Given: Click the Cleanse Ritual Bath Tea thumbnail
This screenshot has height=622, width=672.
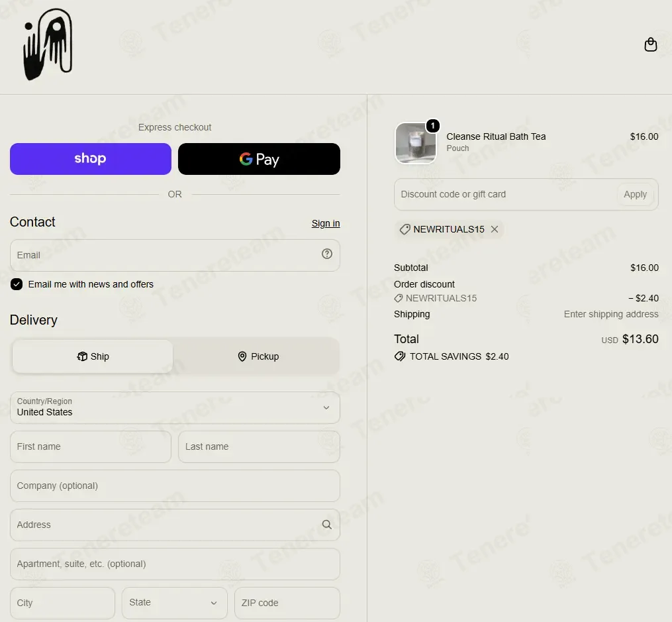Looking at the screenshot, I should click(415, 143).
